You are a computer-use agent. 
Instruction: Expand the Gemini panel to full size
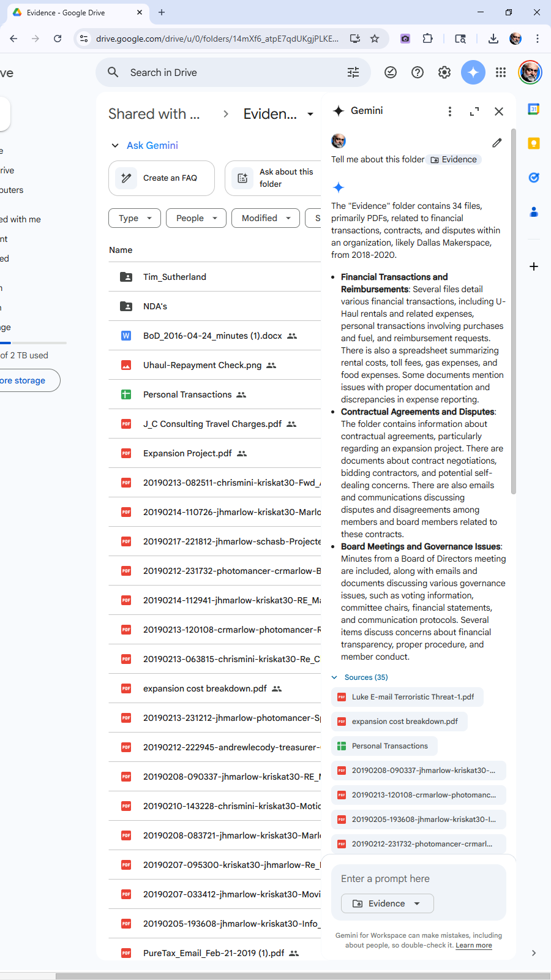point(474,111)
